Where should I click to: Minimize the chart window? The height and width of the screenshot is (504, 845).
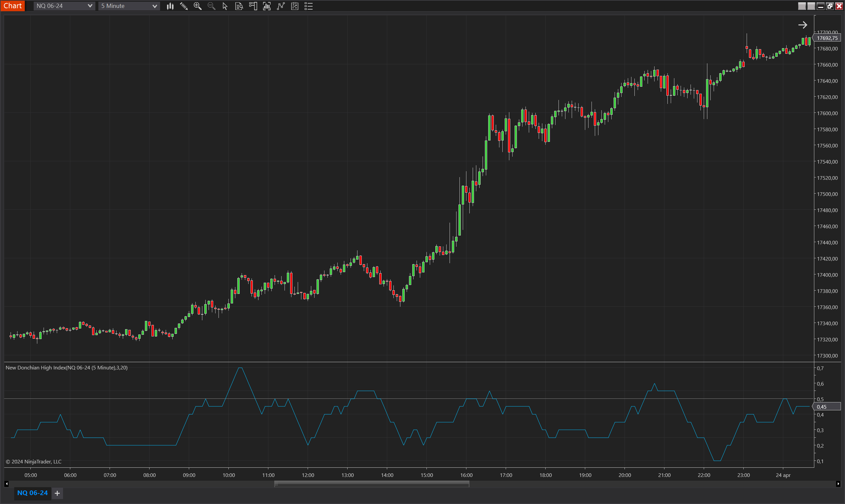coord(821,6)
